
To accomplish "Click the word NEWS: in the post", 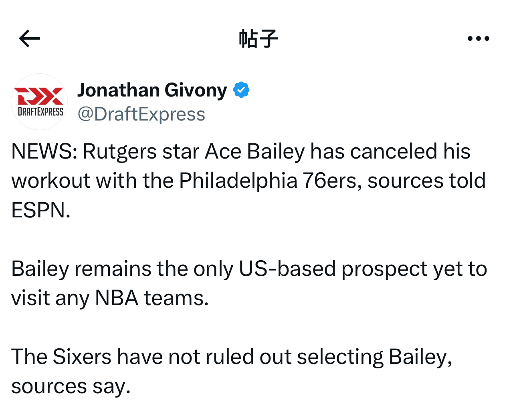I will click(x=44, y=152).
